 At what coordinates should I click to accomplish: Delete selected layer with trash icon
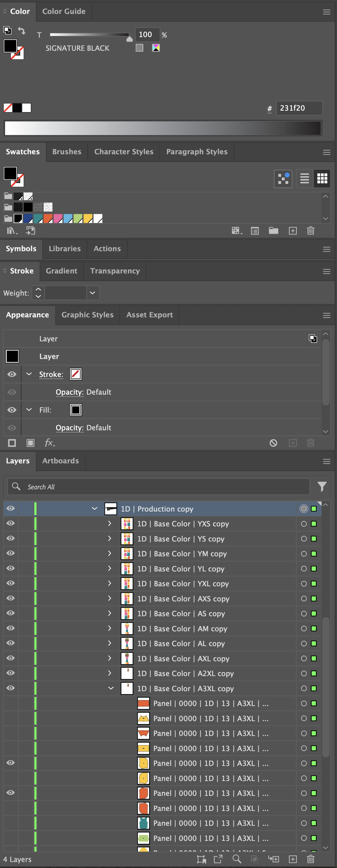(311, 859)
